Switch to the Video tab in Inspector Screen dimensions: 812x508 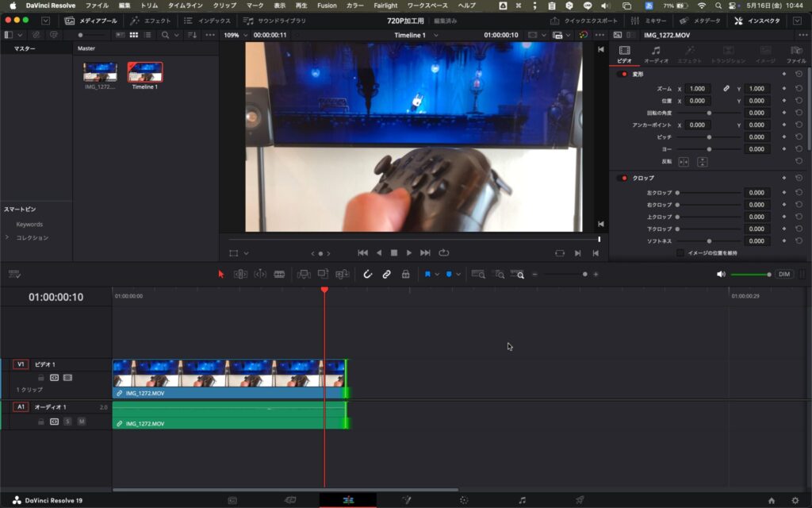(x=625, y=55)
